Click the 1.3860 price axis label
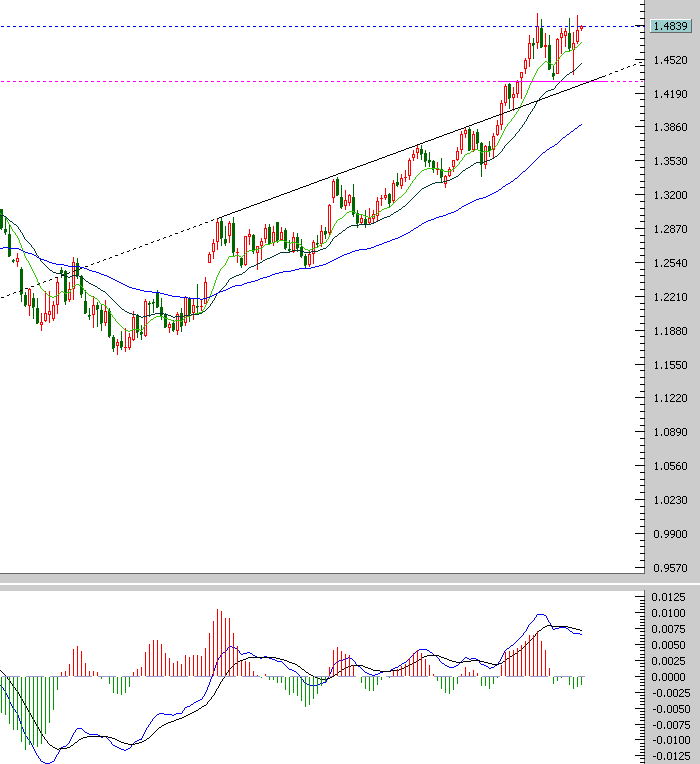This screenshot has height=764, width=700. click(x=670, y=127)
